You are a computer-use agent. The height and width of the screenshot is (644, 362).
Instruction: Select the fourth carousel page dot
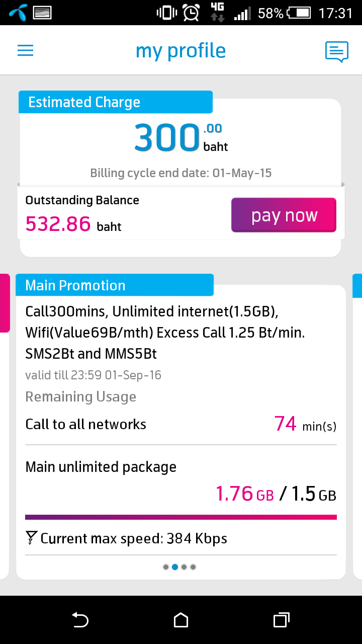[193, 567]
